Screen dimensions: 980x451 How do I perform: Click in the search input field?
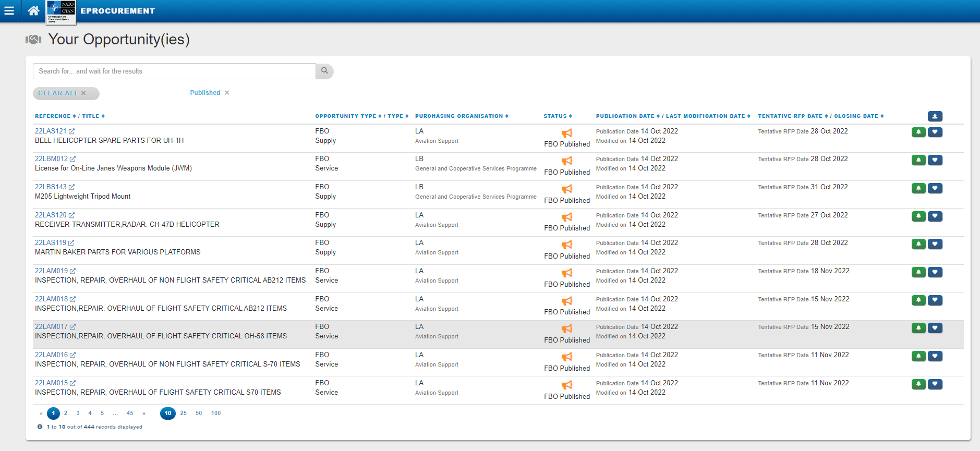tap(174, 71)
